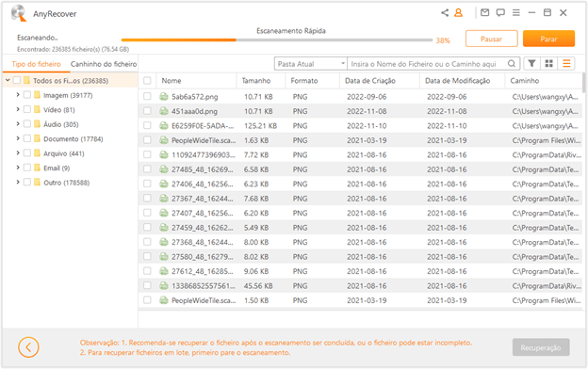
Task: Click the Parar button
Action: coord(548,39)
